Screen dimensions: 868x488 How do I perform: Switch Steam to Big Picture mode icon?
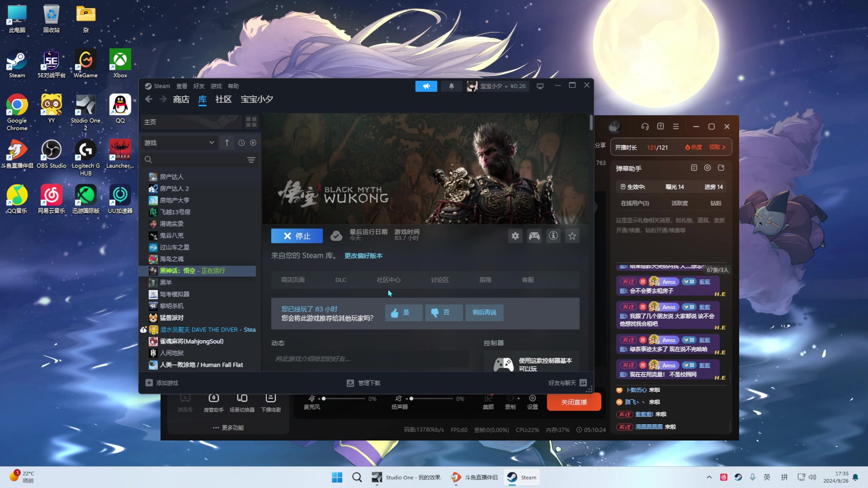[540, 86]
